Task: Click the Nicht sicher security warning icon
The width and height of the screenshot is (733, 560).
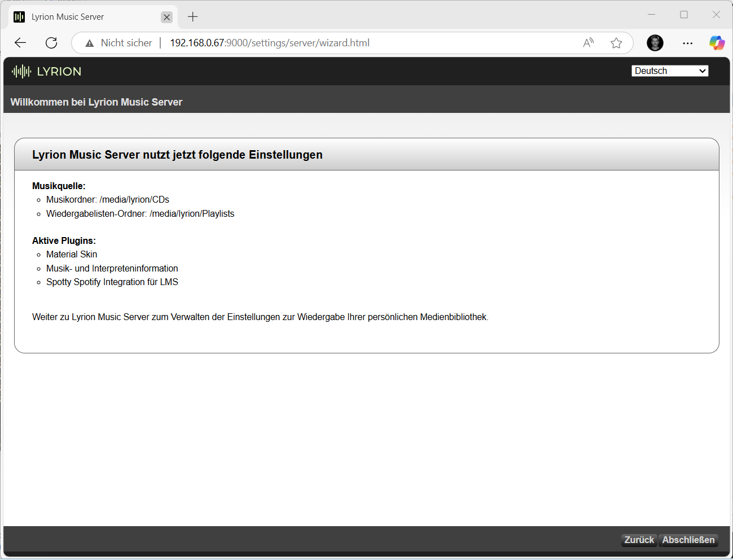Action: (x=90, y=43)
